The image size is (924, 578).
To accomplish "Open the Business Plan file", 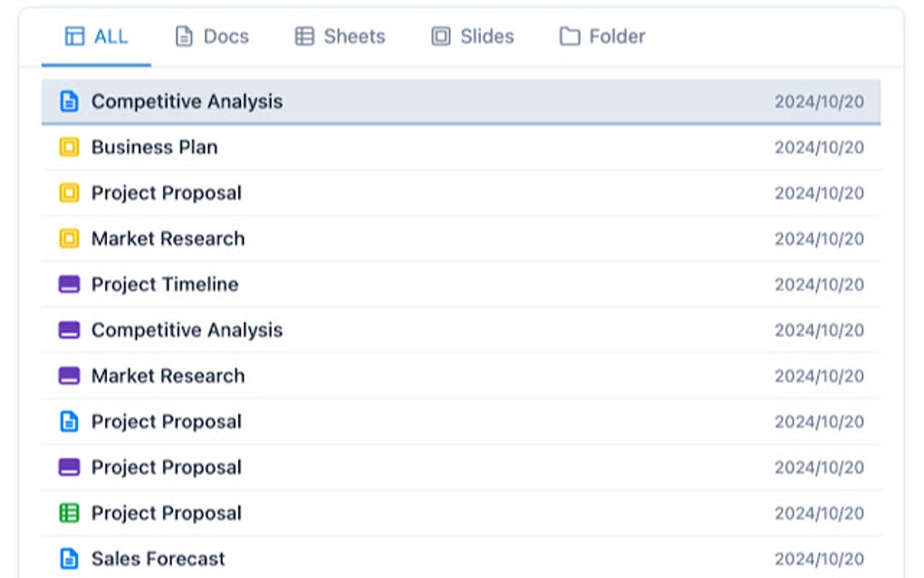I will 154,147.
